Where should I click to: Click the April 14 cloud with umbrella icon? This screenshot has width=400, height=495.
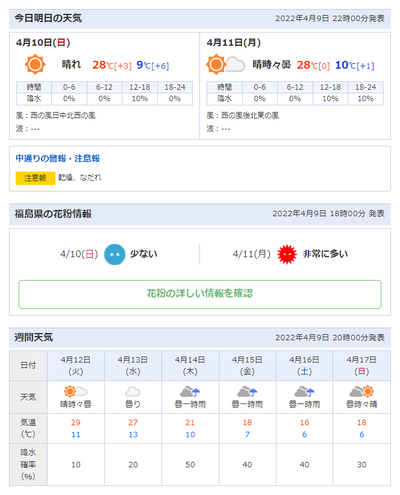click(190, 391)
